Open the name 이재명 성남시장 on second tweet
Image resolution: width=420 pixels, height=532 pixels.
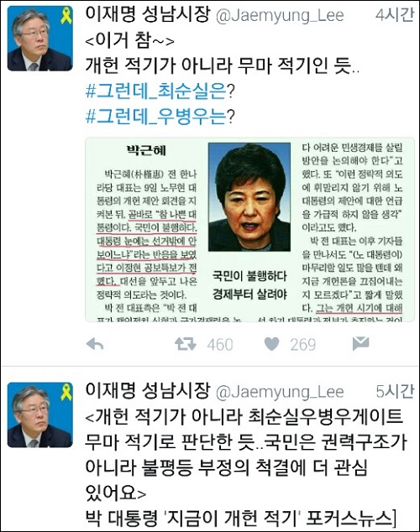click(x=147, y=390)
